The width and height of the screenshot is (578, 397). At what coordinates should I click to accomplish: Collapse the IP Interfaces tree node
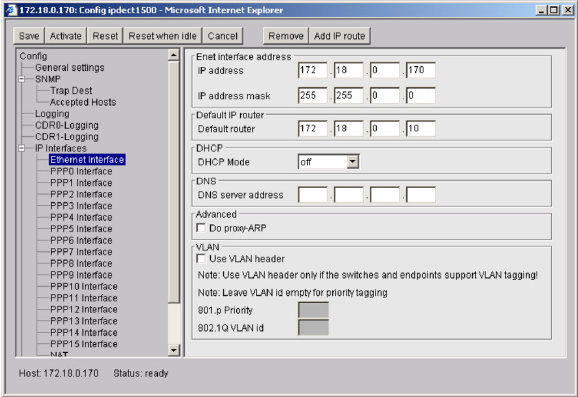pos(22,148)
